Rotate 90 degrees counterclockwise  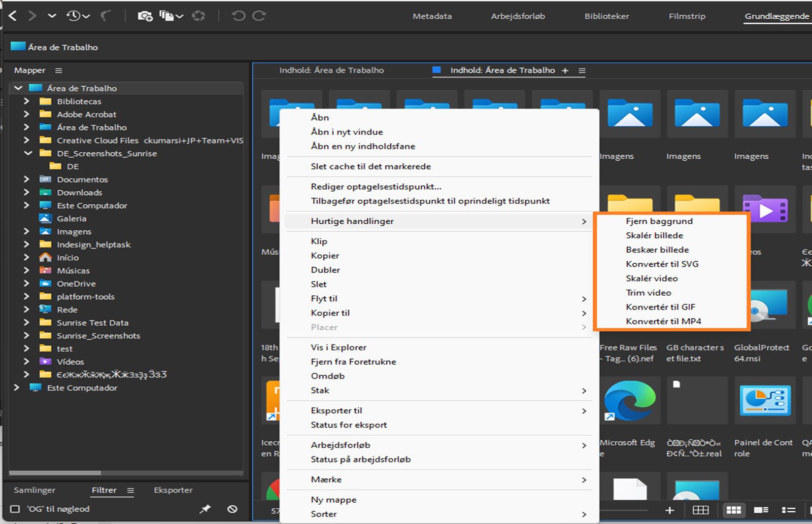tap(239, 16)
